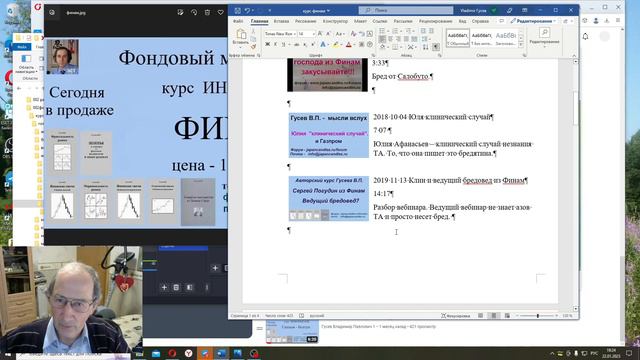Toggle subscript formatting in Word

click(305, 44)
